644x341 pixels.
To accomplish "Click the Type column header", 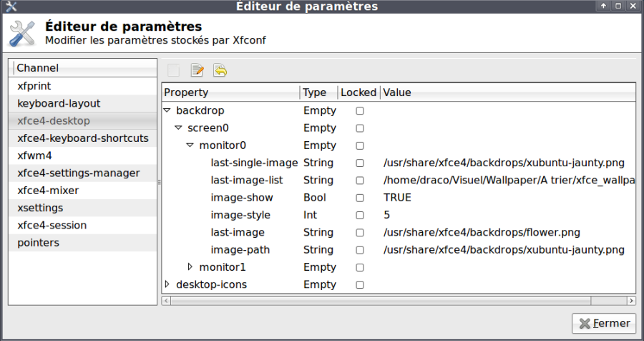I will click(x=319, y=92).
